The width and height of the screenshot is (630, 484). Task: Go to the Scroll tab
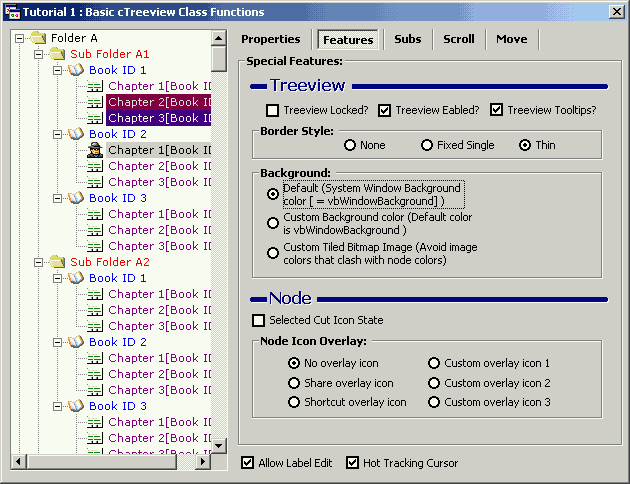[x=459, y=39]
